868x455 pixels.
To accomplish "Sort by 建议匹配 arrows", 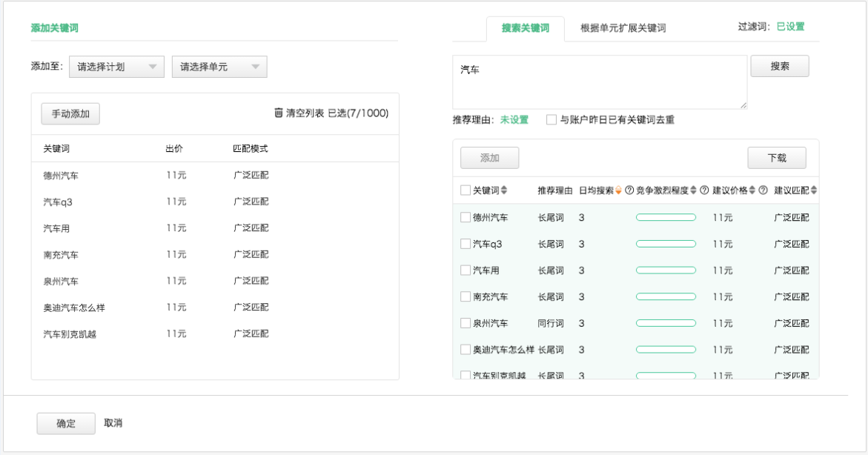I will tap(814, 190).
